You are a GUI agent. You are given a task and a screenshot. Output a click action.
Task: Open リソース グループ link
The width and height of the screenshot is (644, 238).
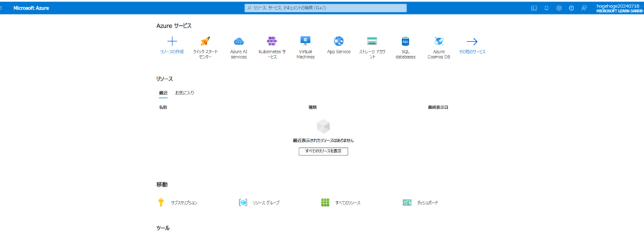tap(266, 203)
